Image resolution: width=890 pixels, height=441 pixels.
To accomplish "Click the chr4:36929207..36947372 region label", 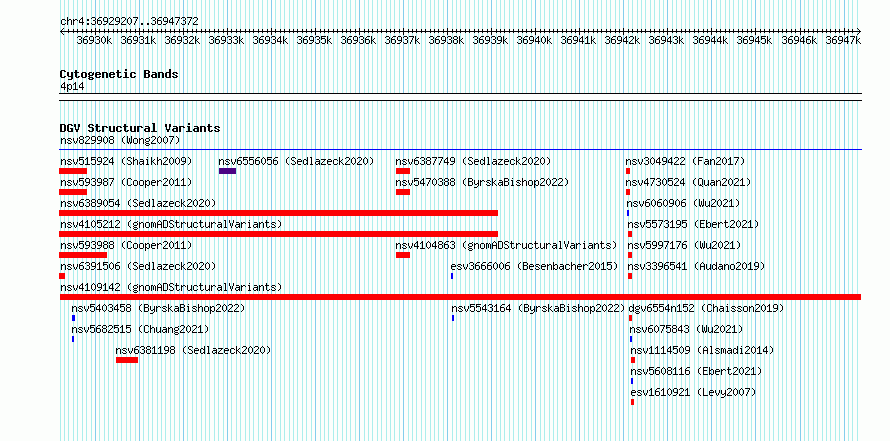I will (129, 21).
